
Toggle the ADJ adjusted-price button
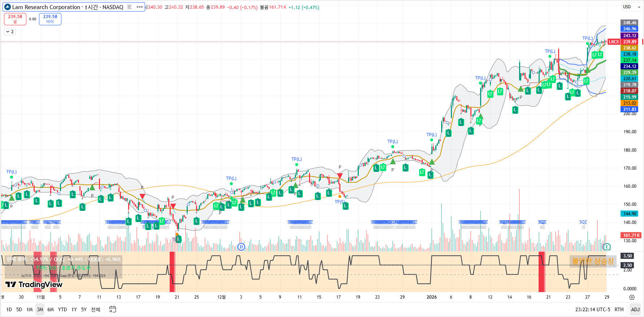point(635,309)
